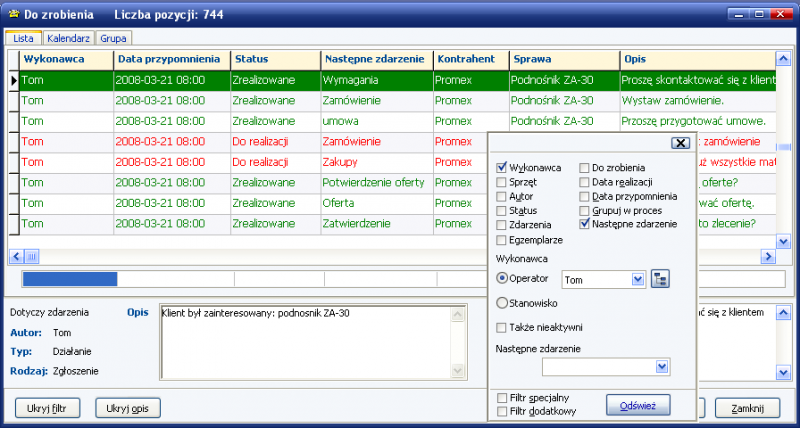This screenshot has height=428, width=800.
Task: Open the Grupa tab
Action: (114, 37)
